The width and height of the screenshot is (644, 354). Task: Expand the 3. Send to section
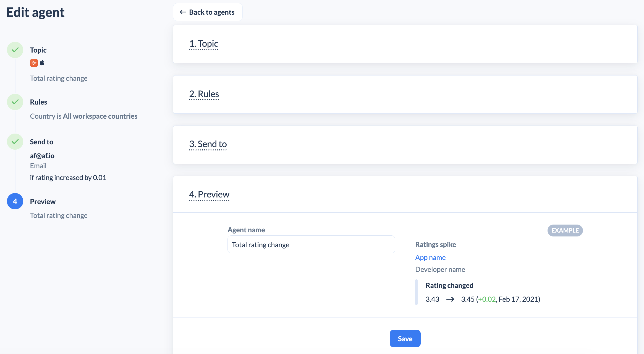point(208,144)
